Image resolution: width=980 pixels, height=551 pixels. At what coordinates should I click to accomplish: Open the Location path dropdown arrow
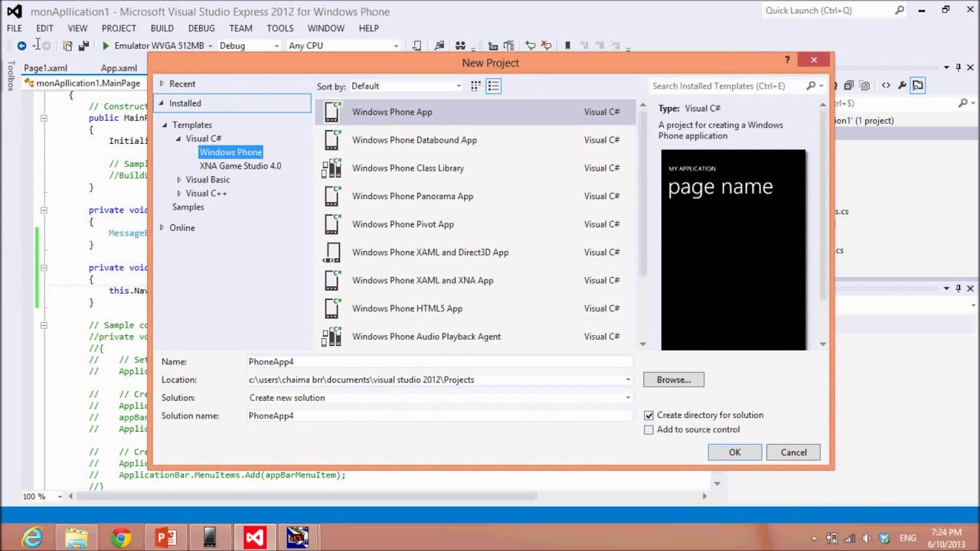click(x=628, y=380)
